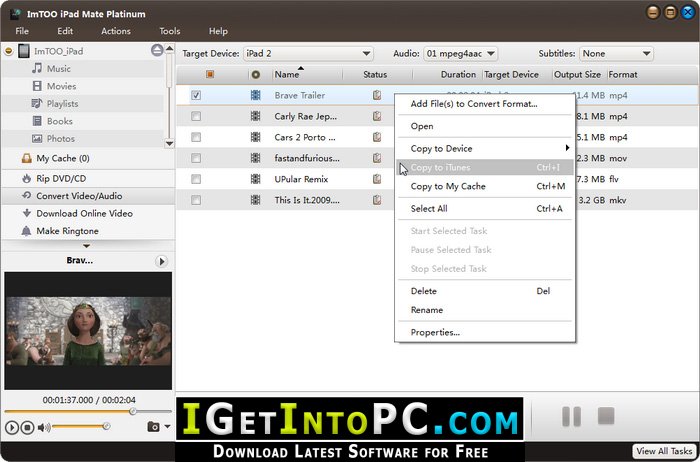Seek on the preview progress slider
700x462 pixels.
coord(88,411)
